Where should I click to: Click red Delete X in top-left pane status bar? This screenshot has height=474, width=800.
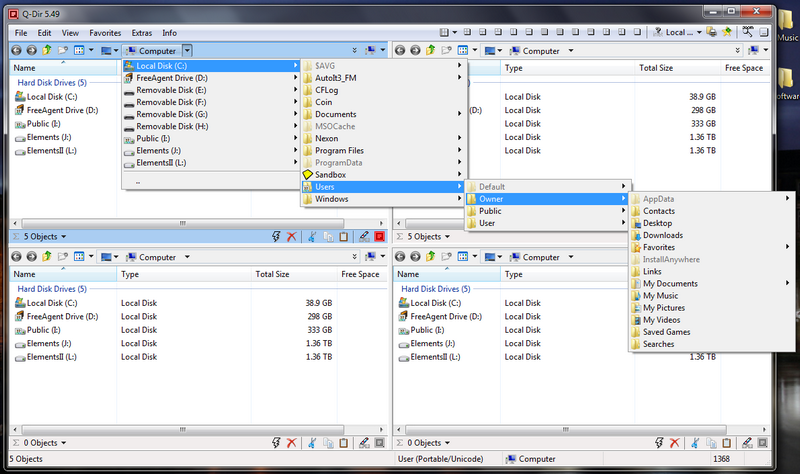pos(292,236)
